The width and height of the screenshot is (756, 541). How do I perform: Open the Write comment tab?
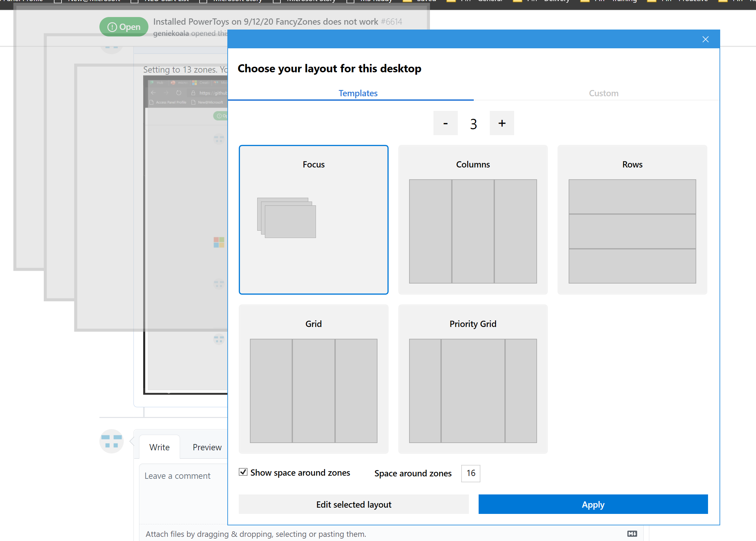(159, 447)
